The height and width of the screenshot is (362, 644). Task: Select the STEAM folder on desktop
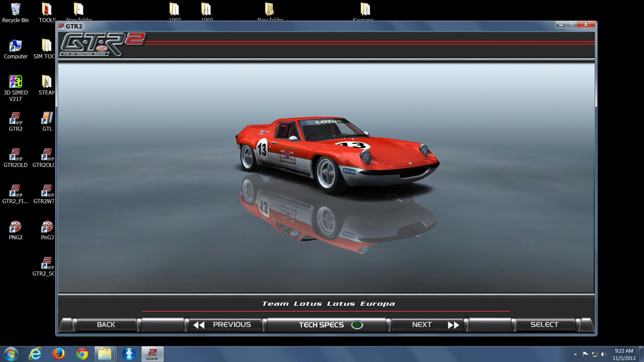tap(47, 85)
